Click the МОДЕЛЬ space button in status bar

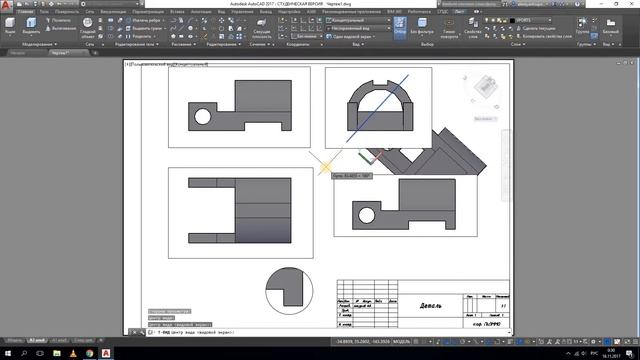401,342
